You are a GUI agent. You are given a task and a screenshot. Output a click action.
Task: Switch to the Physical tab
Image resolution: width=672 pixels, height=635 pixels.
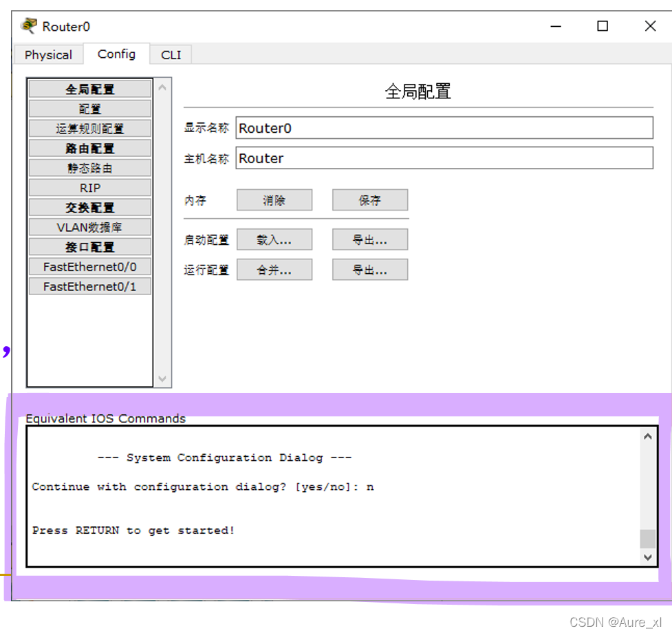click(x=48, y=55)
